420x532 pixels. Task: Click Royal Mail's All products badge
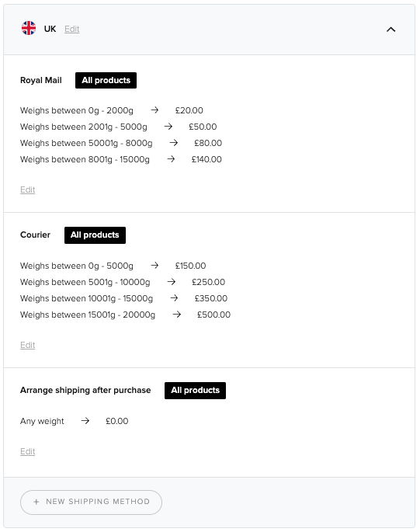(106, 81)
